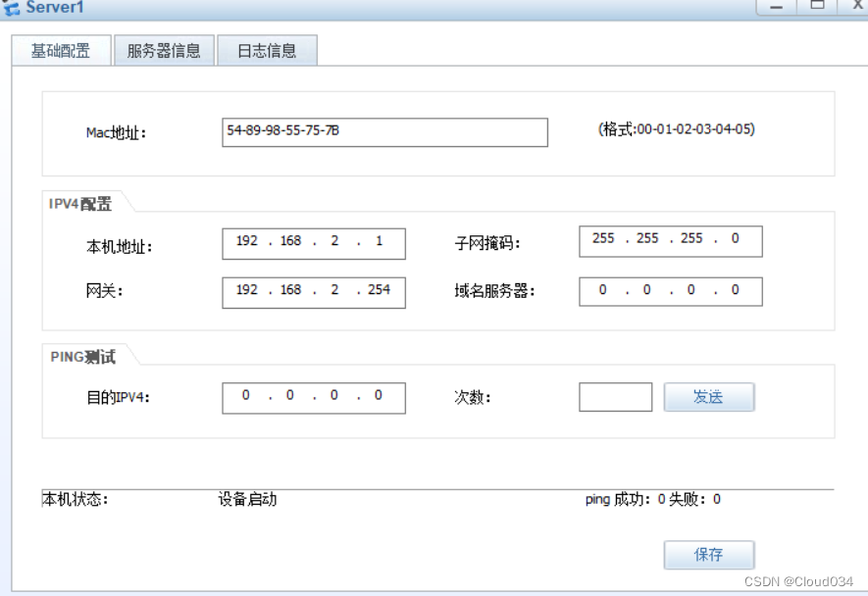Image resolution: width=868 pixels, height=596 pixels.
Task: Click the MAC format hint text
Action: (x=677, y=129)
